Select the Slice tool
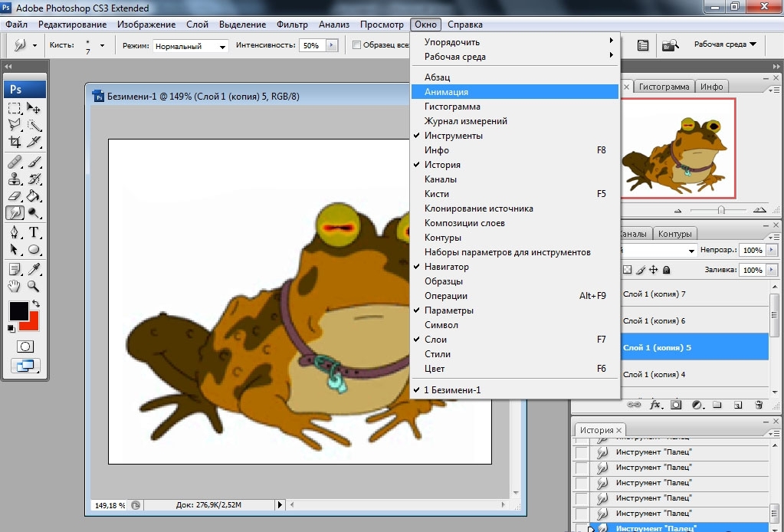The image size is (784, 532). [x=34, y=142]
